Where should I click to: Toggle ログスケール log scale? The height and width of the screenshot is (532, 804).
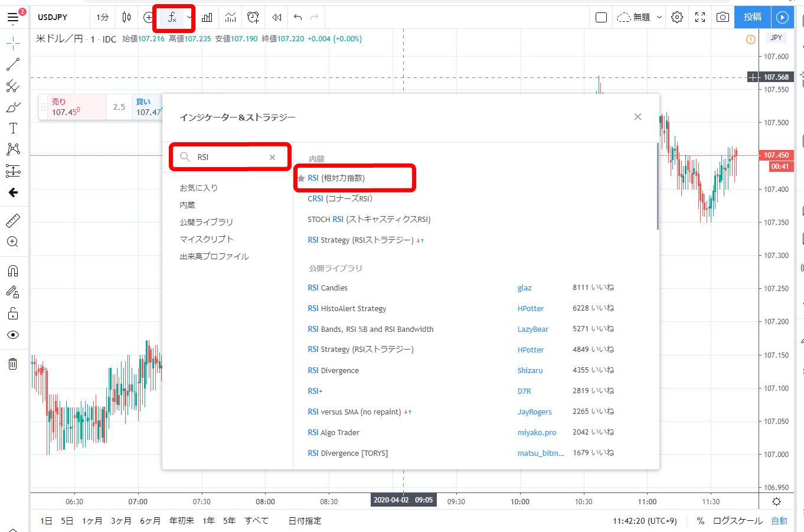pos(738,521)
